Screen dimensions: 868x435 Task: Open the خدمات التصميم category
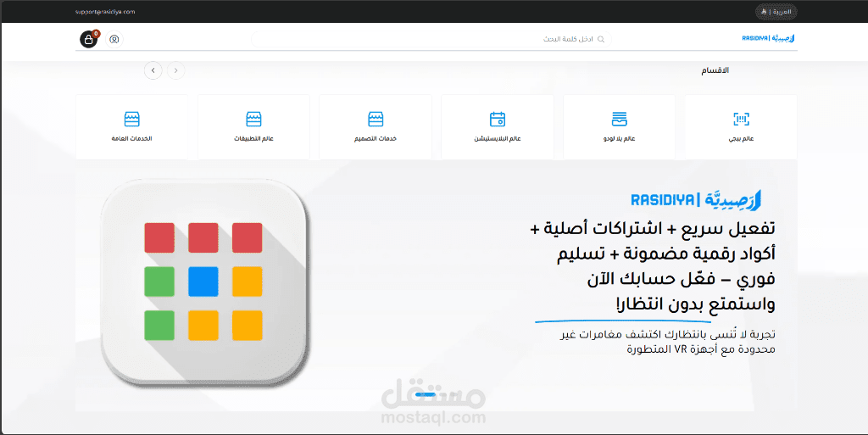pos(376,127)
